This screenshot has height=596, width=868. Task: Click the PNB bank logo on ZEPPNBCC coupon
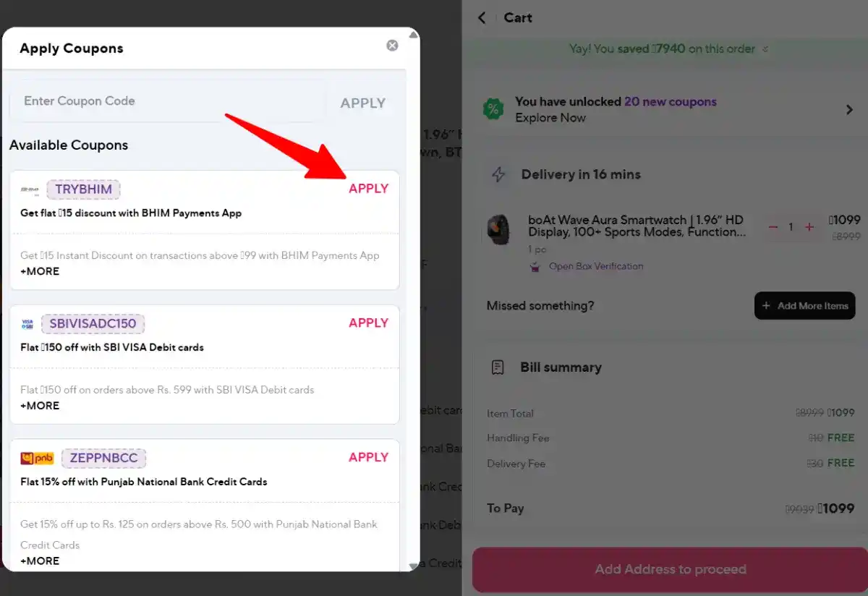[37, 458]
